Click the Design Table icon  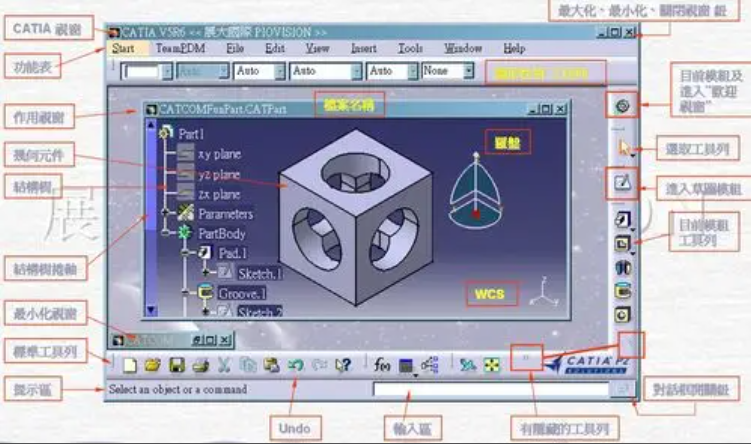pyautogui.click(x=406, y=366)
